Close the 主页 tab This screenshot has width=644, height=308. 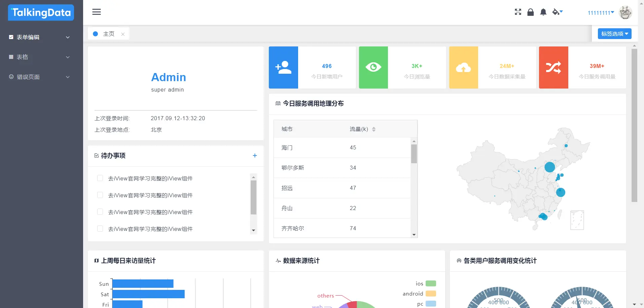[123, 34]
